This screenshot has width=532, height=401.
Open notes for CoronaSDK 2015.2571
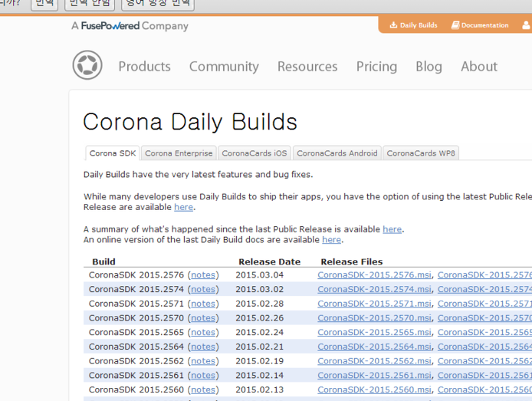(x=203, y=304)
